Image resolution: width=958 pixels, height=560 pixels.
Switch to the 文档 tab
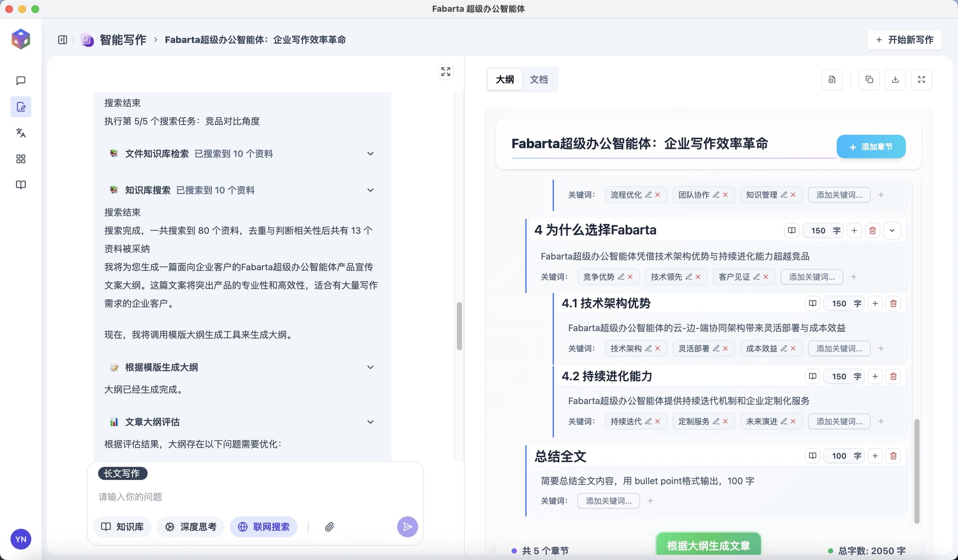[x=538, y=79]
